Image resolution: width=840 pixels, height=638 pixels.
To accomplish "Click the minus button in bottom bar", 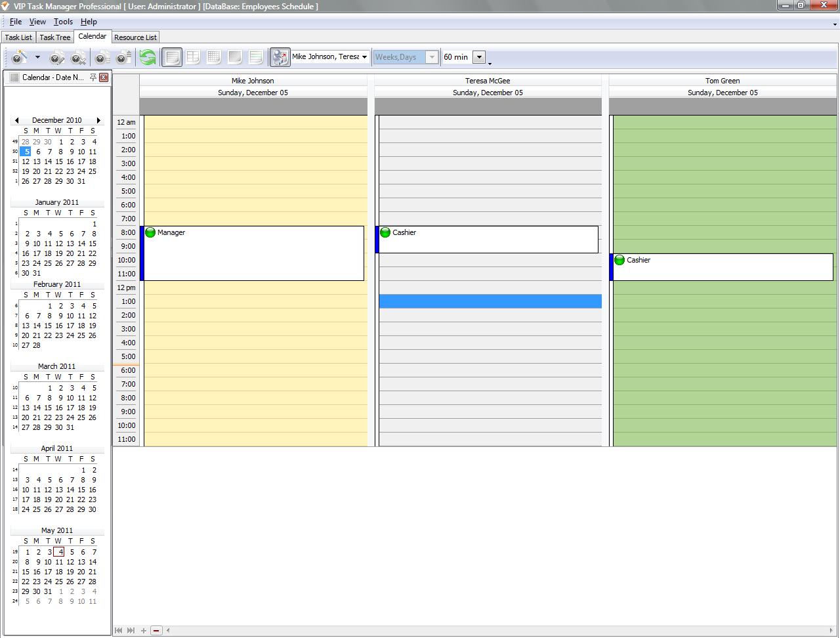I will tap(156, 631).
